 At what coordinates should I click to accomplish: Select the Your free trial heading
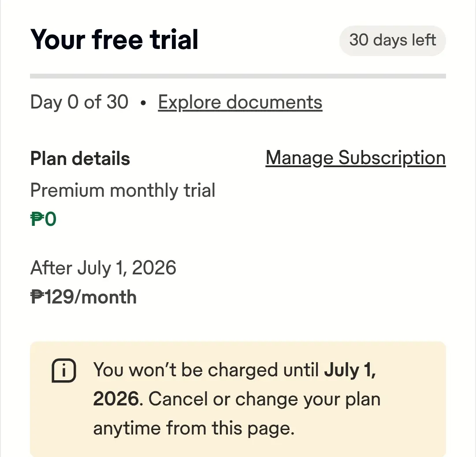[x=114, y=40]
